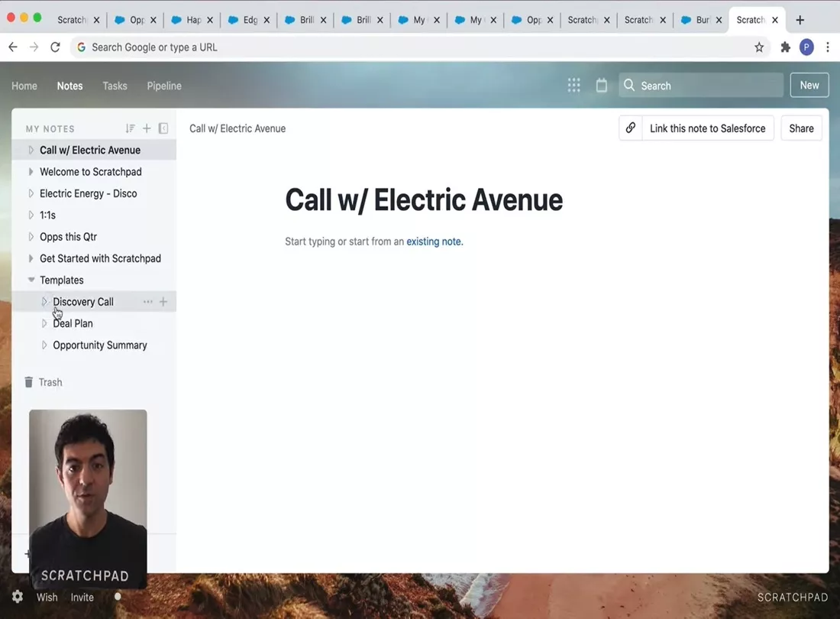Expand Call w/ Electric Avenue note
The height and width of the screenshot is (619, 840).
click(31, 150)
